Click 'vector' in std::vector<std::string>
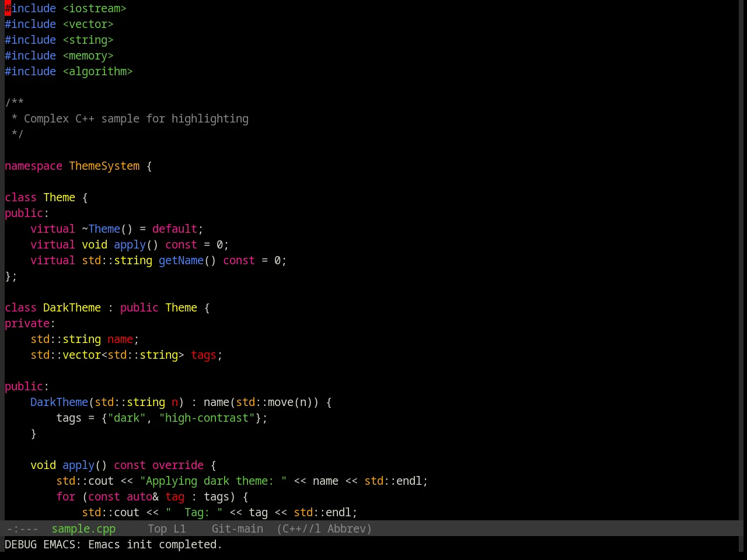 (x=82, y=355)
